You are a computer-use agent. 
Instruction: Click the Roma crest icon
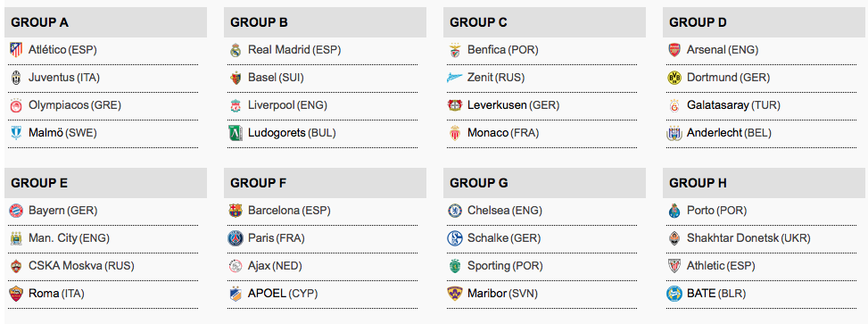[x=16, y=294]
